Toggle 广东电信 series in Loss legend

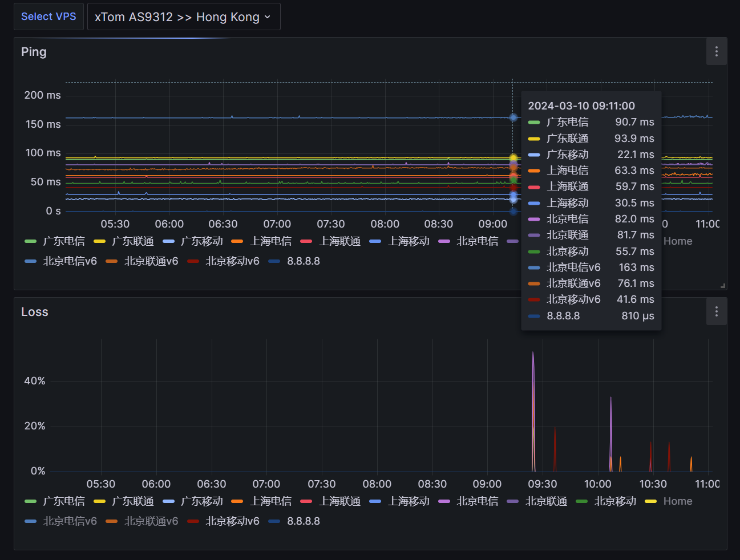(x=63, y=501)
